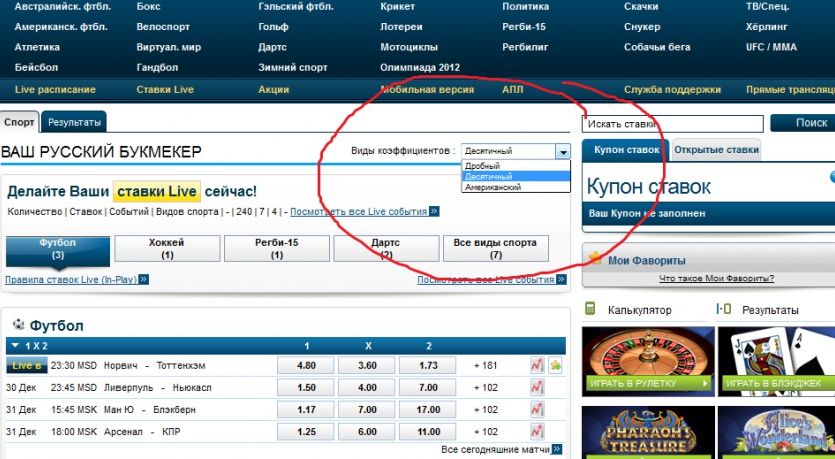Click the Поиск search button
The height and width of the screenshot is (459, 835).
[x=803, y=123]
